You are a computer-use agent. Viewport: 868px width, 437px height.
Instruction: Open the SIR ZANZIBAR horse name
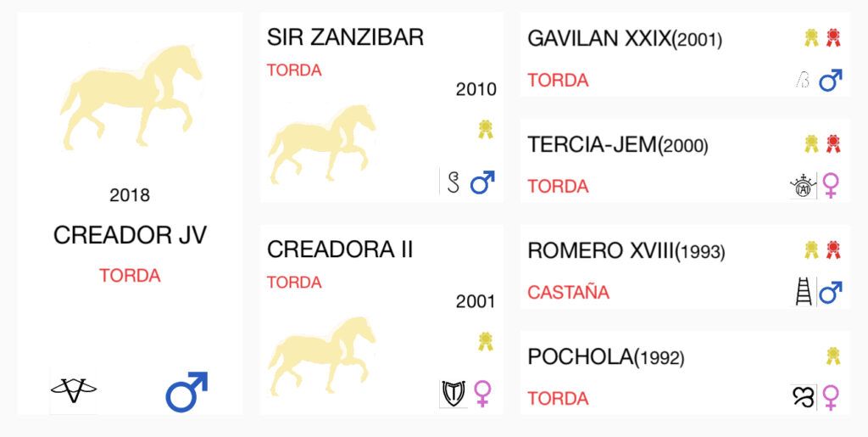(x=346, y=37)
